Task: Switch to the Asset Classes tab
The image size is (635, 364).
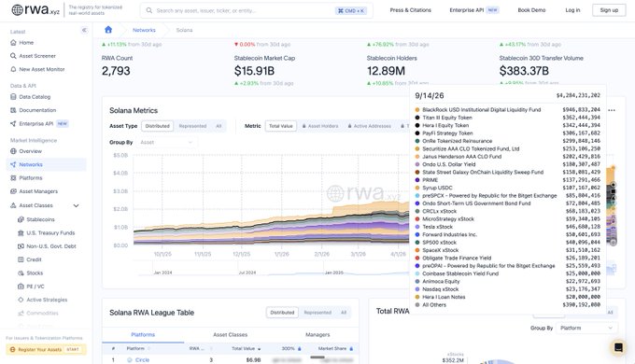Action: [x=230, y=335]
